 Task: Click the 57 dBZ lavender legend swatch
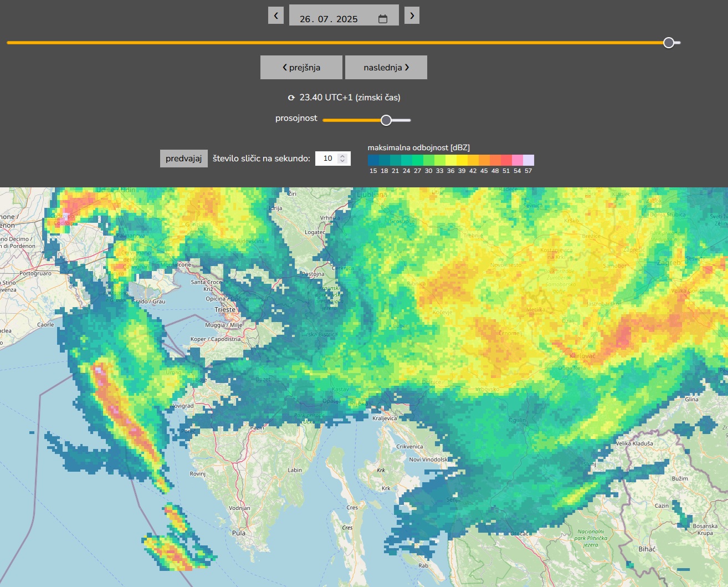pos(529,160)
